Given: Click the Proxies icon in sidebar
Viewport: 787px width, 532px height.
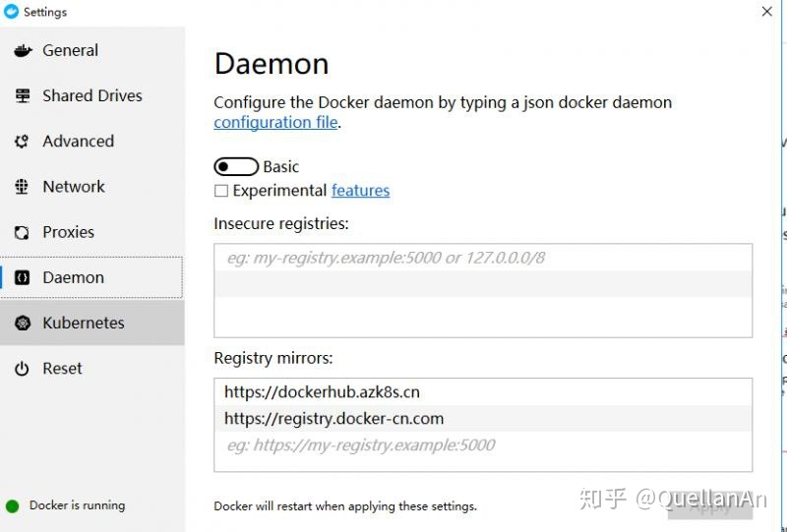Looking at the screenshot, I should [x=22, y=232].
